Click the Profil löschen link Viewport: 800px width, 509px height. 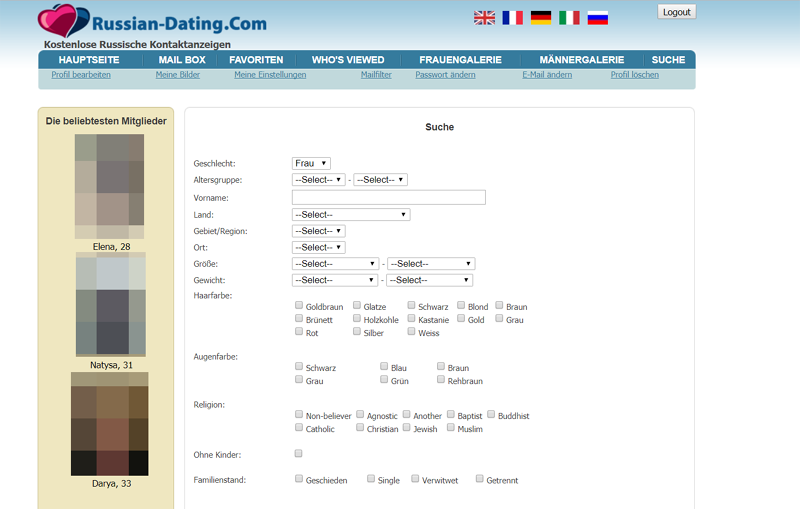(x=635, y=74)
